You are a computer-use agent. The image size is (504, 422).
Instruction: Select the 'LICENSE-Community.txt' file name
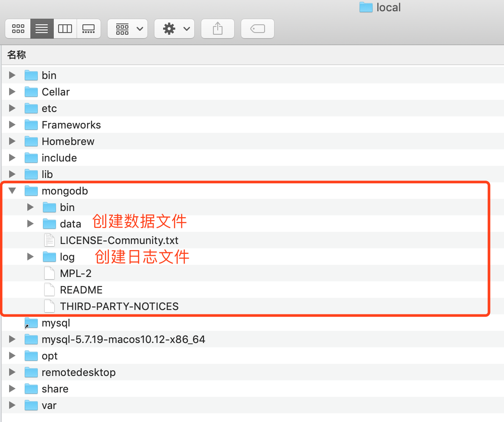coord(119,240)
